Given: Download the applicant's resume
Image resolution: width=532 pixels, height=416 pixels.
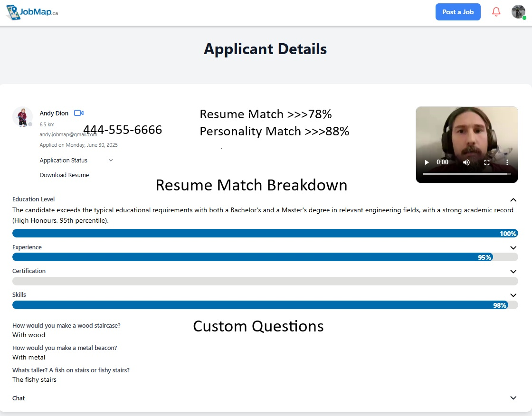Looking at the screenshot, I should 64,175.
